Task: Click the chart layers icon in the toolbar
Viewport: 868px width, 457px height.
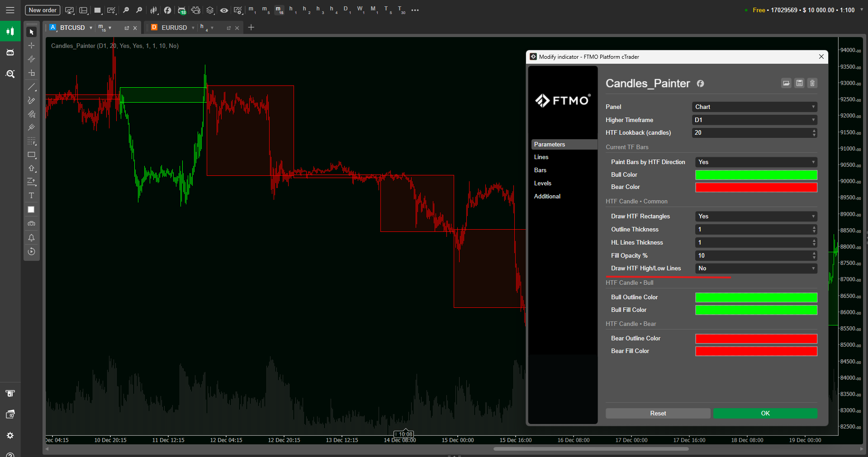Action: click(x=209, y=10)
